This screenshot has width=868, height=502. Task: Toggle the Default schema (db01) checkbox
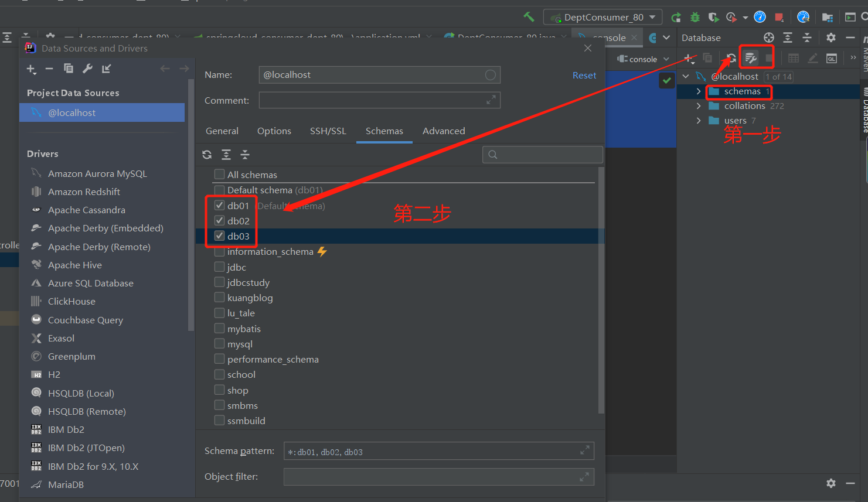[x=220, y=189]
